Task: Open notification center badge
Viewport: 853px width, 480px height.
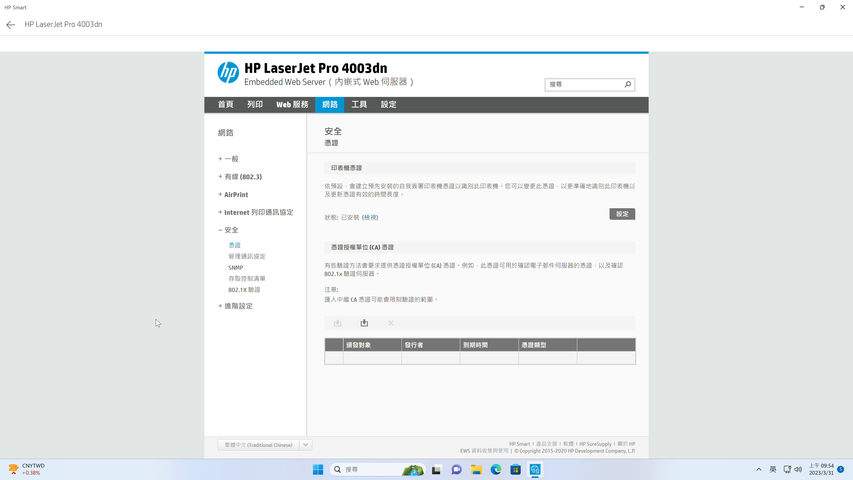Action: (840, 470)
